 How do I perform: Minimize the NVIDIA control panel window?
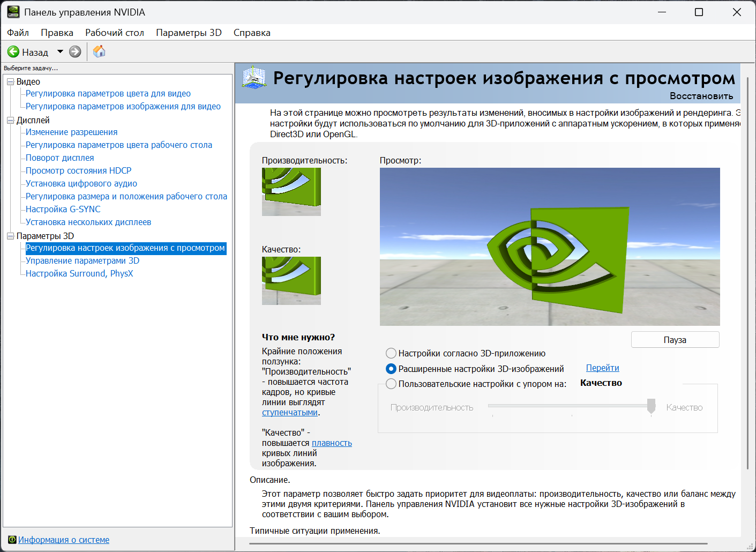662,12
